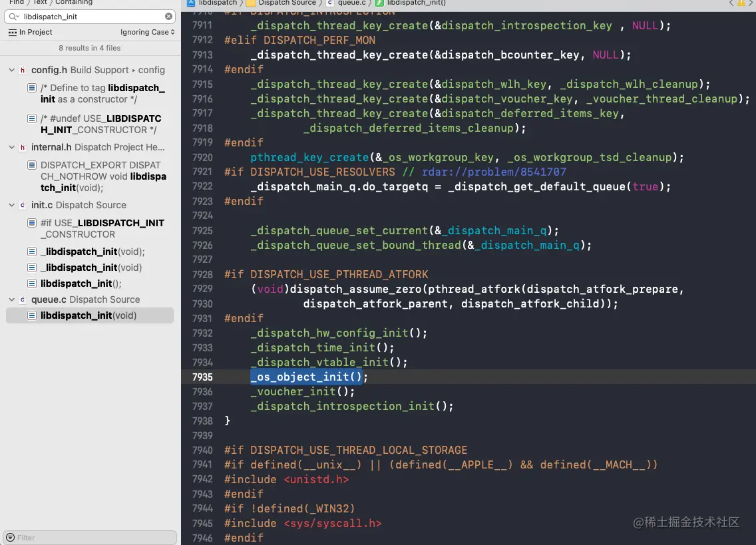The image size is (756, 545).
Task: Click the warning icon in jump bar
Action: point(741,3)
